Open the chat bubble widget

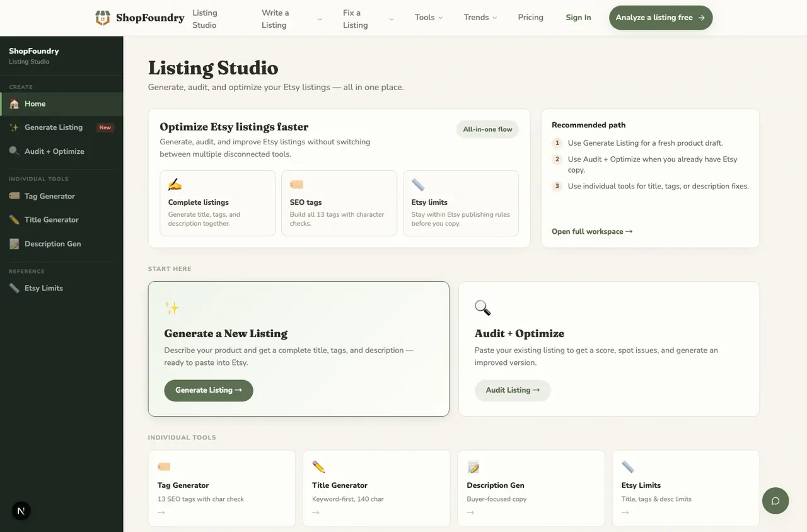pyautogui.click(x=775, y=501)
